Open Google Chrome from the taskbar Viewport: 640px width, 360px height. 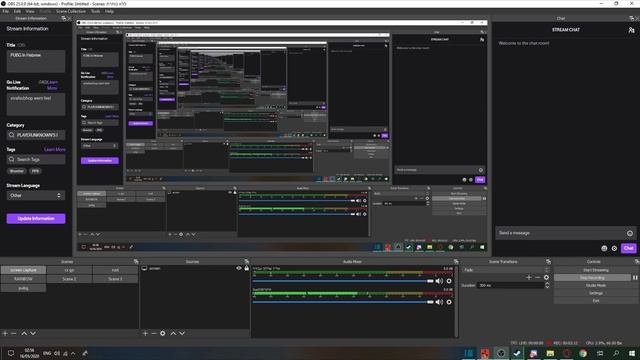pyautogui.click(x=583, y=353)
